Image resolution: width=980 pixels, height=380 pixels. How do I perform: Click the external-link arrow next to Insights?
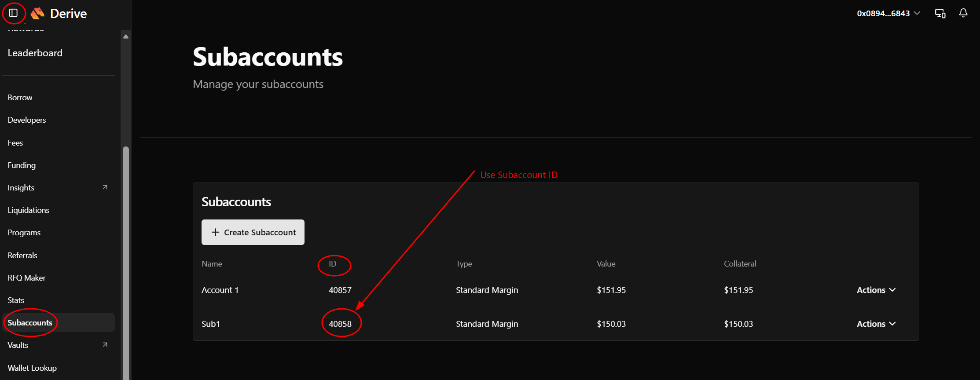(x=105, y=187)
